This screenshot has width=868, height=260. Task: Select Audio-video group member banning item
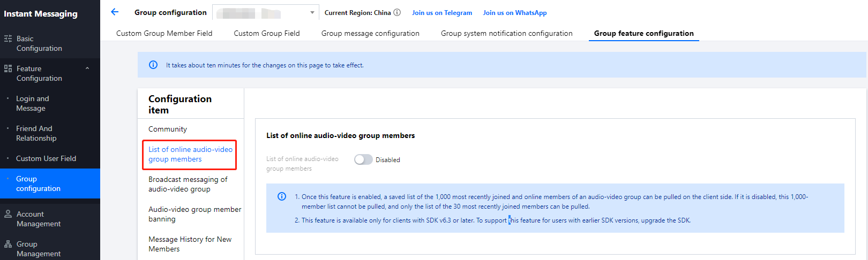194,214
